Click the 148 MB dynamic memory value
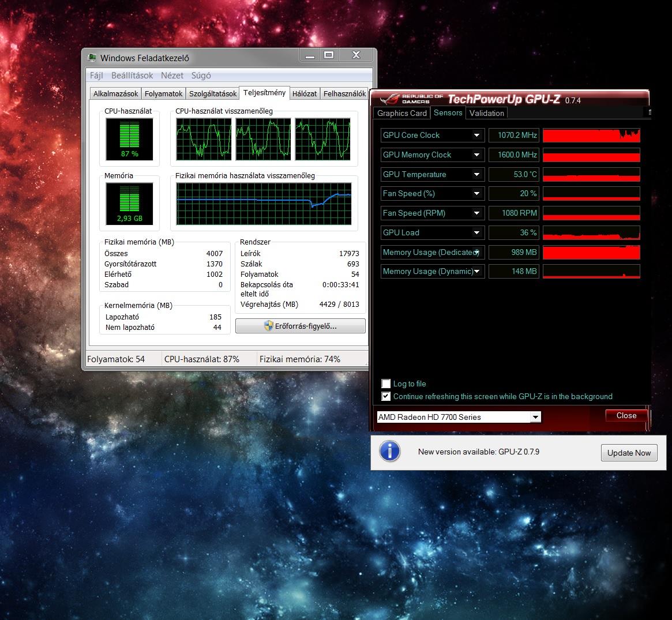672x620 pixels. [x=514, y=271]
